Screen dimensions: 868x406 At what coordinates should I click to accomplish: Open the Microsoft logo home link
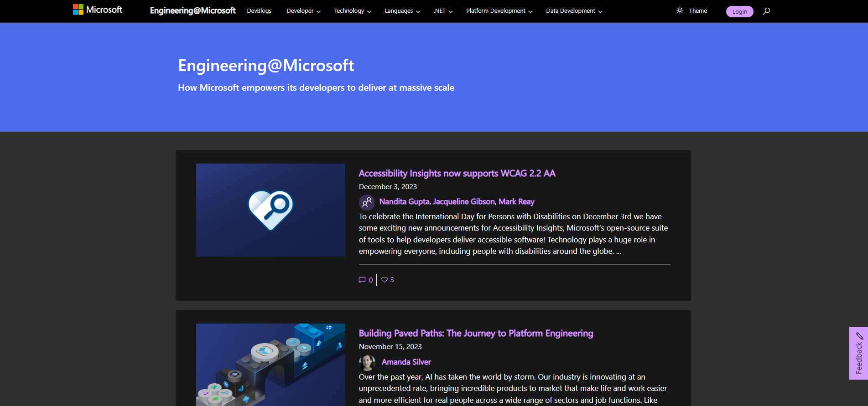(98, 10)
